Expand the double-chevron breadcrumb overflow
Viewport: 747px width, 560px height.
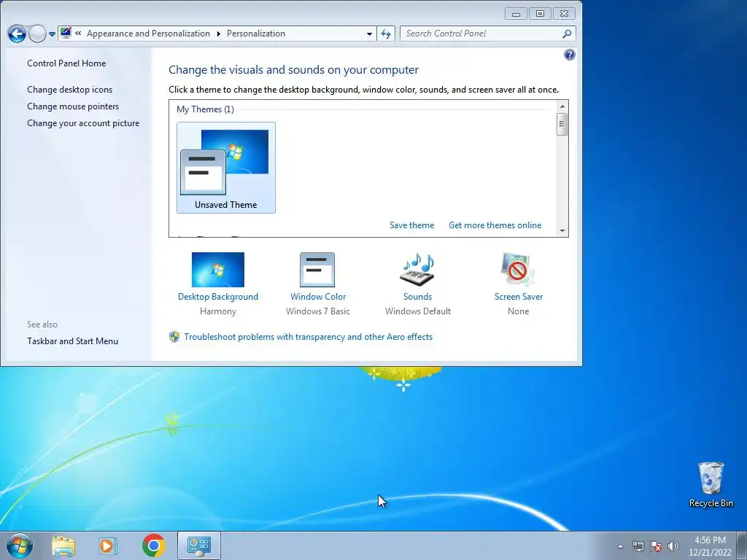pos(78,34)
